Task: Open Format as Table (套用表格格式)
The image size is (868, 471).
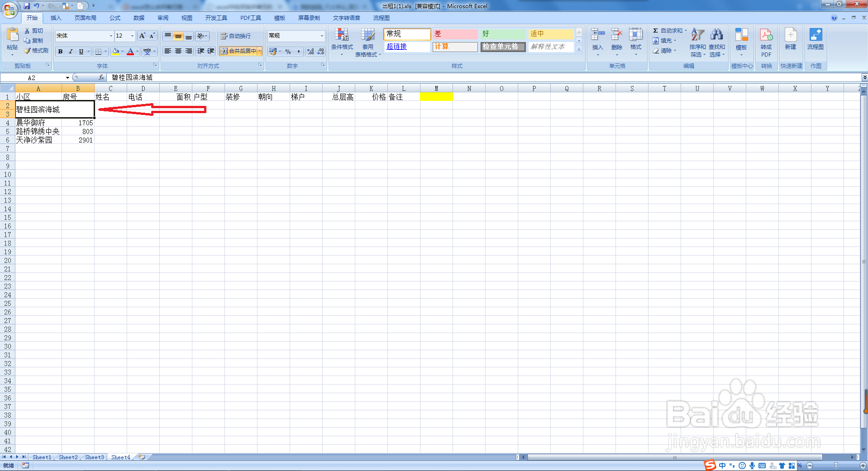Action: point(368,42)
